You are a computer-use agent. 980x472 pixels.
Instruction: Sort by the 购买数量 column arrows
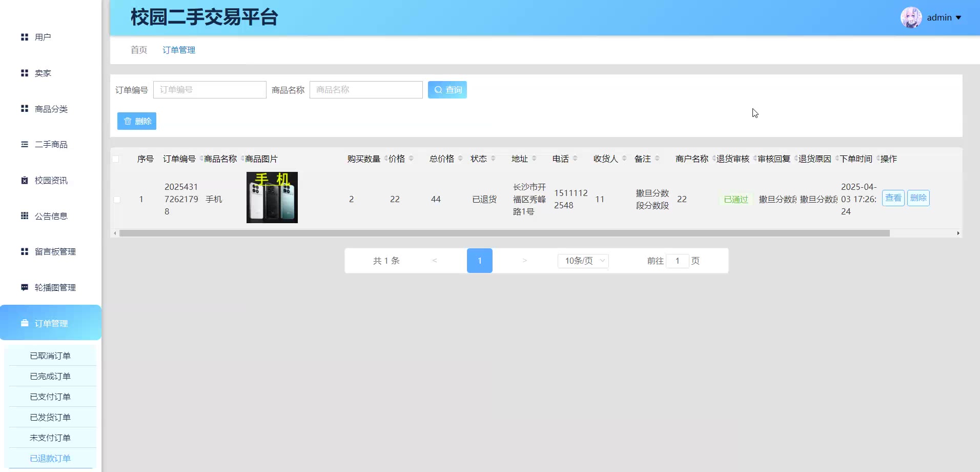click(386, 159)
